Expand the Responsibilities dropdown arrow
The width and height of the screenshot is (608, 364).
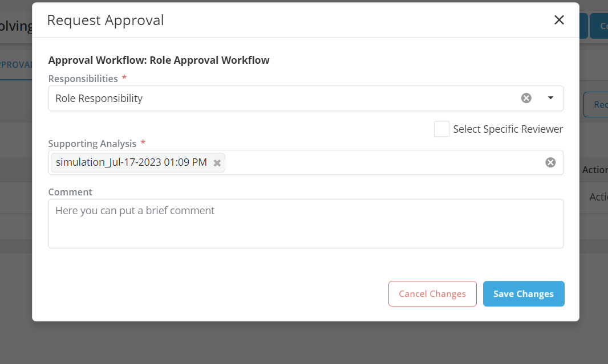[x=550, y=98]
